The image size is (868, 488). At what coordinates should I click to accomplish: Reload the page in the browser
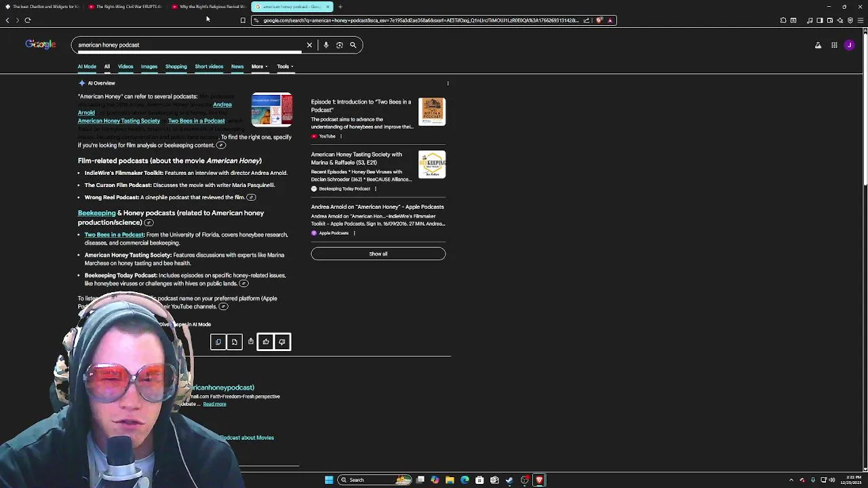click(28, 20)
